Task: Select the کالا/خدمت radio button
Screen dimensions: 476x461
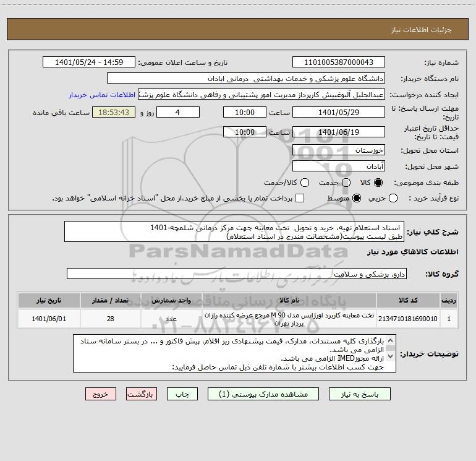Action: pos(305,183)
